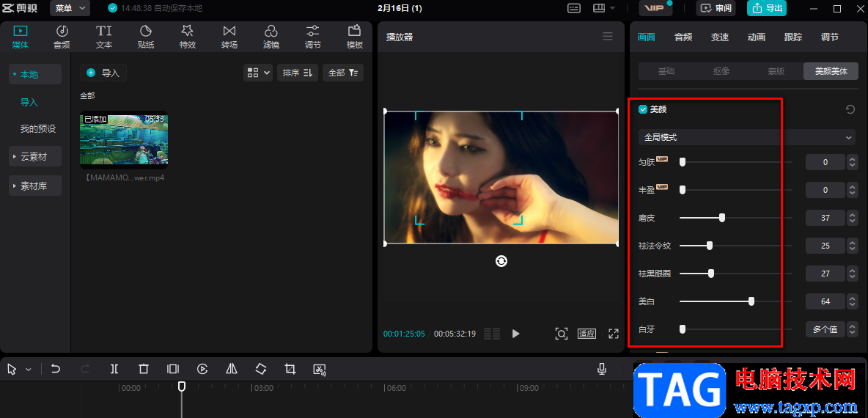
Task: Click the 祛黑眼圈 slider handle
Action: tap(711, 273)
